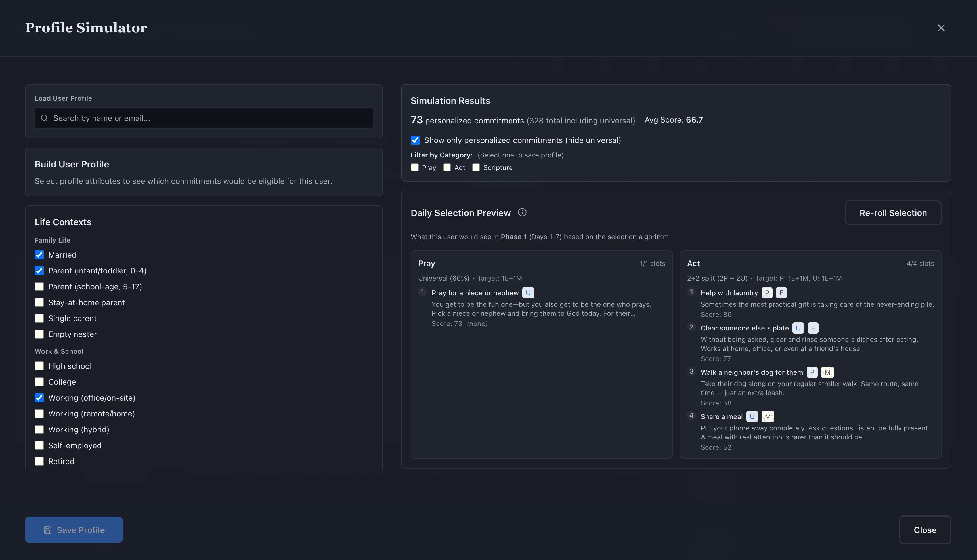
Task: Tick the Self-employed checkbox
Action: coord(39,445)
